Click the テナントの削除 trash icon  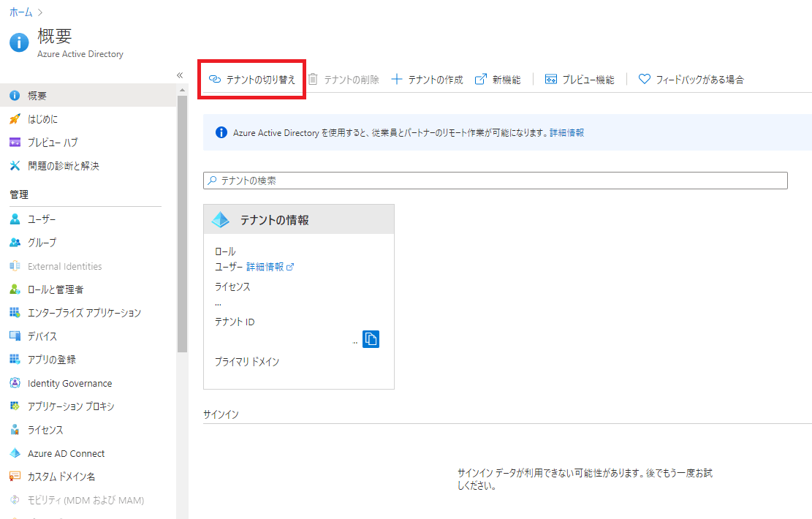313,79
